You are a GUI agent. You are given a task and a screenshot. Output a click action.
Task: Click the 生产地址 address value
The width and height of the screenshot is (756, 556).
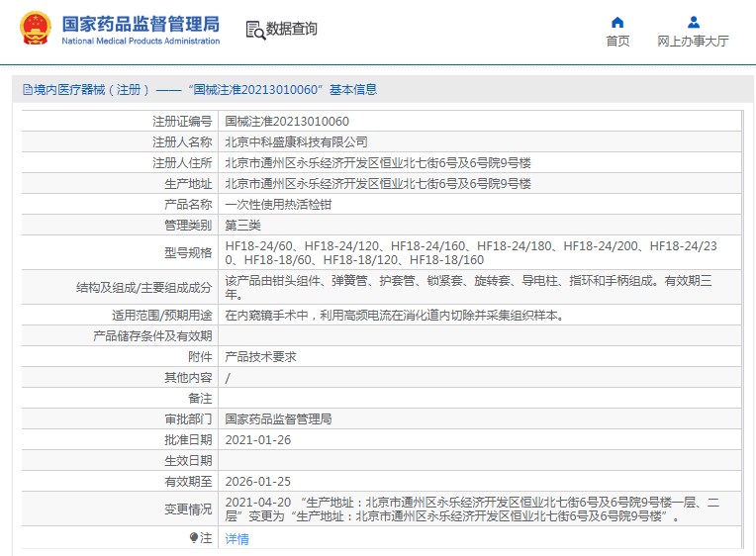pyautogui.click(x=378, y=184)
